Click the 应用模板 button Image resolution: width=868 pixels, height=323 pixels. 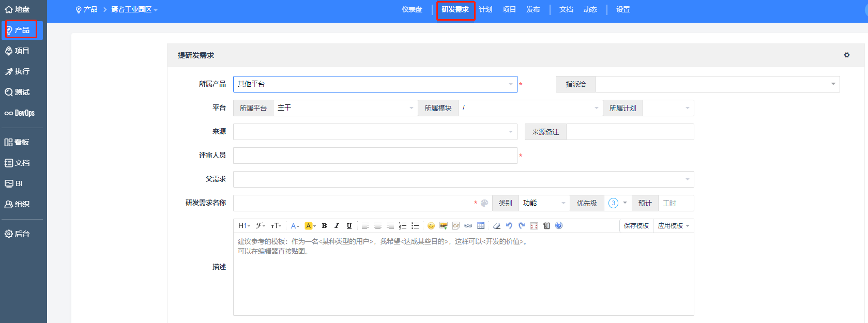[x=673, y=226]
